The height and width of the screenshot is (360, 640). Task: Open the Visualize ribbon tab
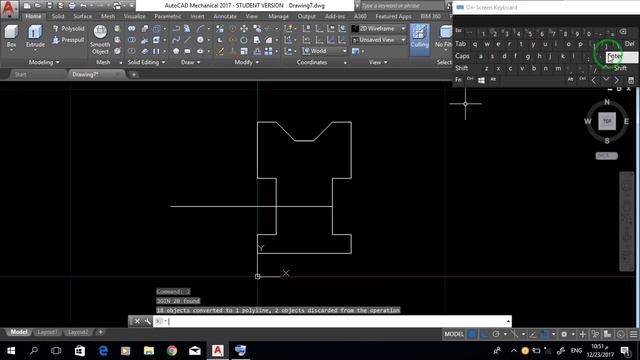(x=134, y=16)
